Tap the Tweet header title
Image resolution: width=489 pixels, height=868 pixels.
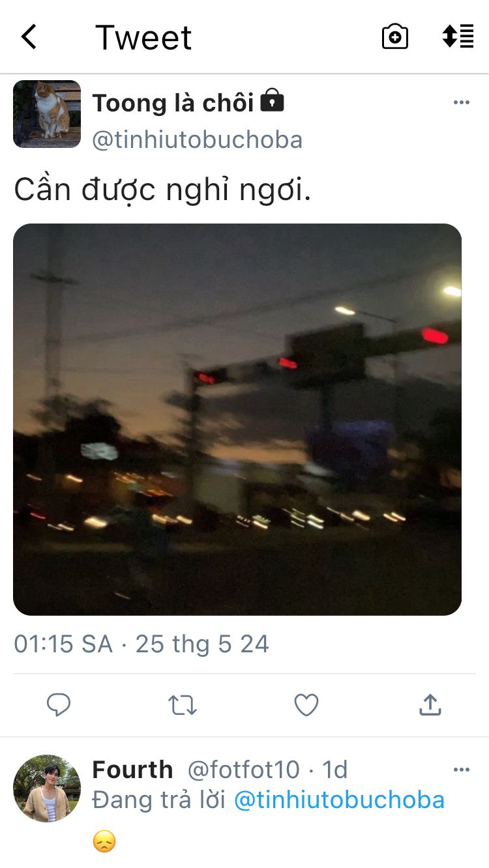click(x=143, y=38)
